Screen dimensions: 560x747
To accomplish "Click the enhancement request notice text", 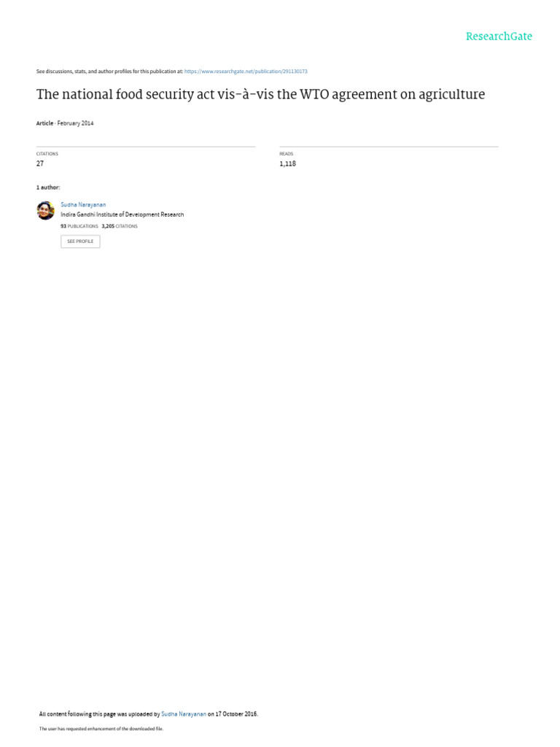I will point(101,729).
